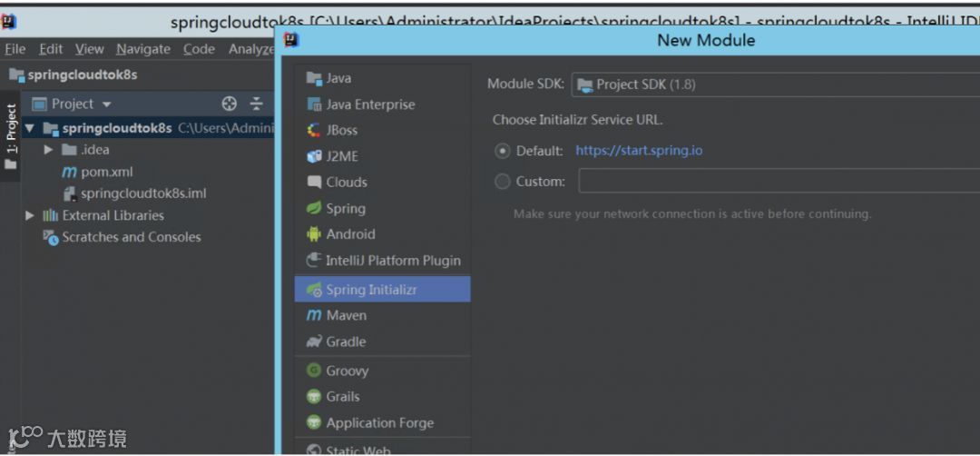Viewport: 980px width, 456px height.
Task: Open the 1: Project side tool tab
Action: 11,136
